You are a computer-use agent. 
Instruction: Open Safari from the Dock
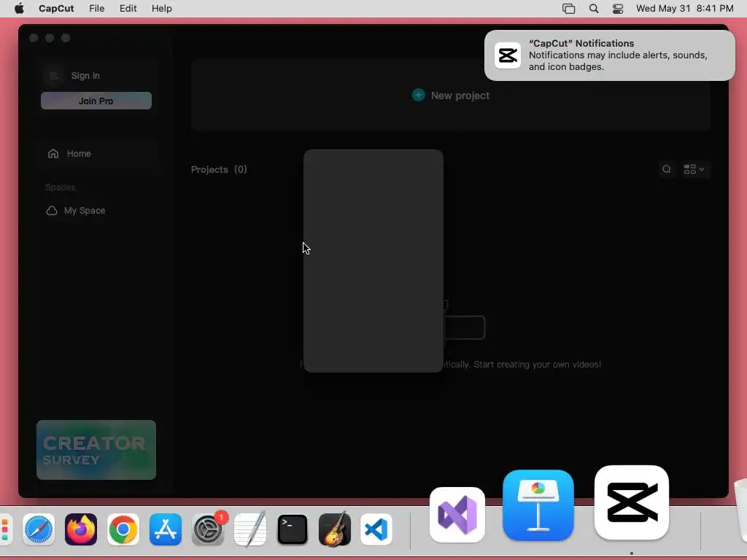click(x=39, y=529)
